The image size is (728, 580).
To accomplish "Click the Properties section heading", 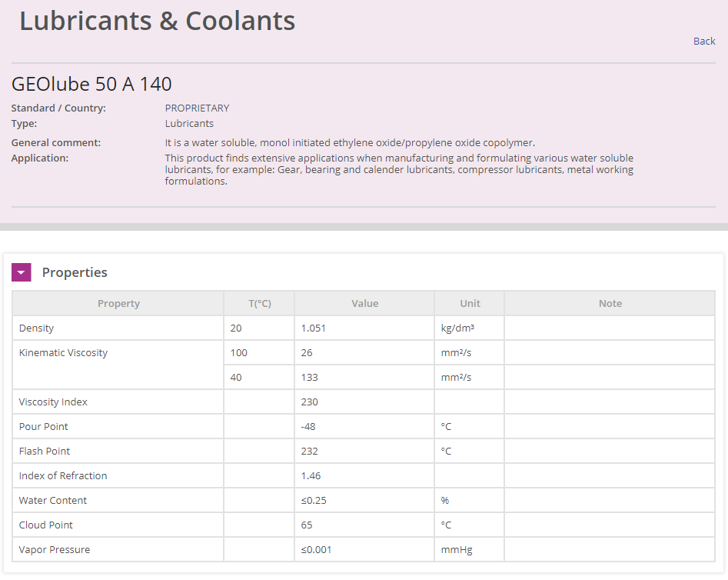I will click(75, 272).
